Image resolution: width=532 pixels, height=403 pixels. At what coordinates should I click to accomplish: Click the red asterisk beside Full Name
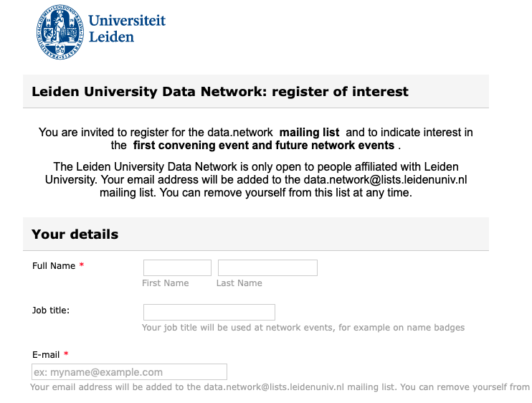tap(82, 265)
